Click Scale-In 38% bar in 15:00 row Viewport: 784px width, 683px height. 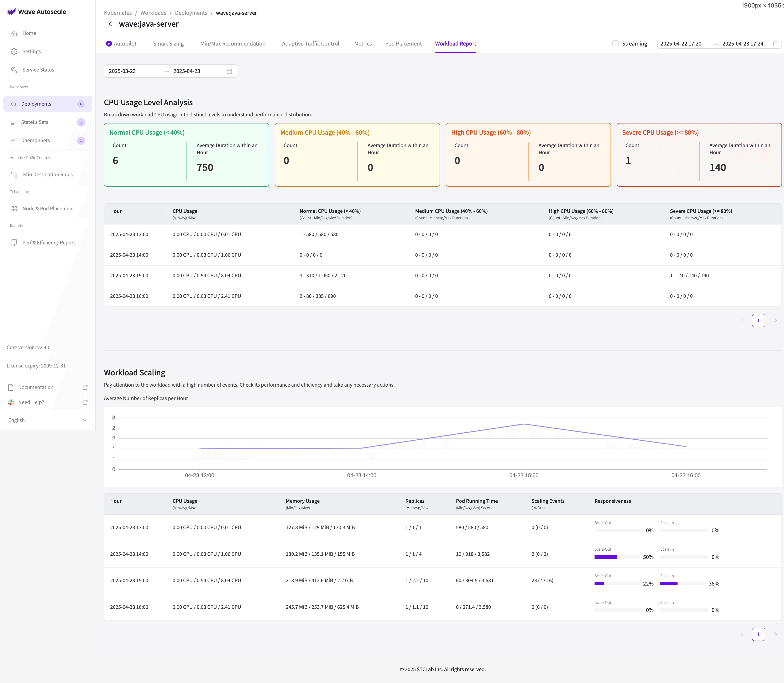(683, 584)
